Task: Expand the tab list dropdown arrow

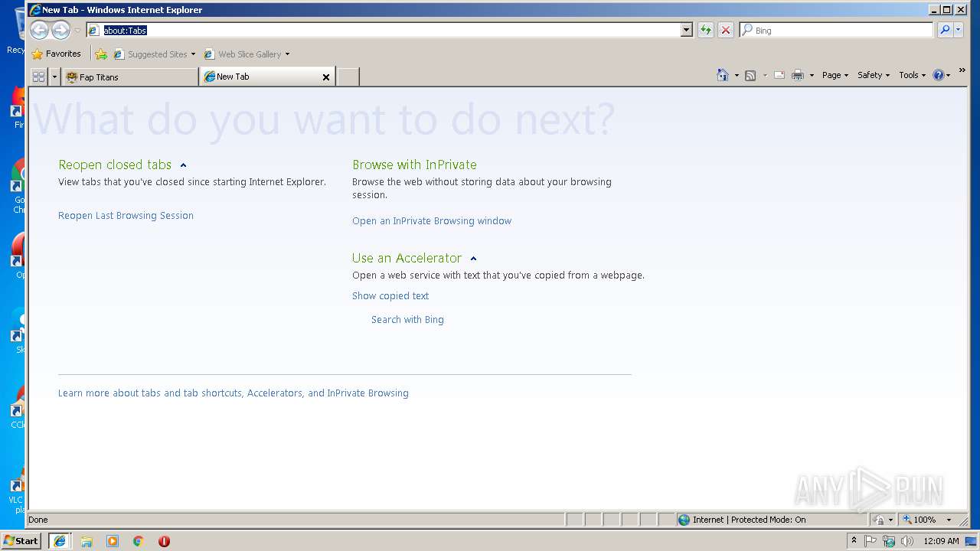Action: pyautogui.click(x=54, y=77)
